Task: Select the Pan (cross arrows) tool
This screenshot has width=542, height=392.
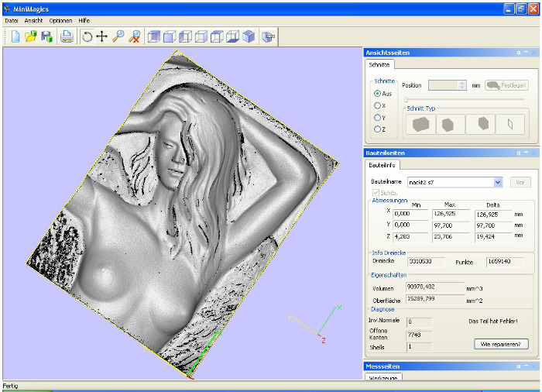Action: pyautogui.click(x=102, y=36)
